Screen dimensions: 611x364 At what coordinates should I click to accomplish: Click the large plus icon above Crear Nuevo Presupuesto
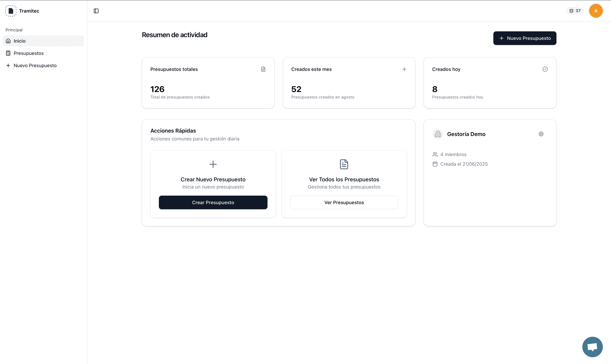pos(213,164)
